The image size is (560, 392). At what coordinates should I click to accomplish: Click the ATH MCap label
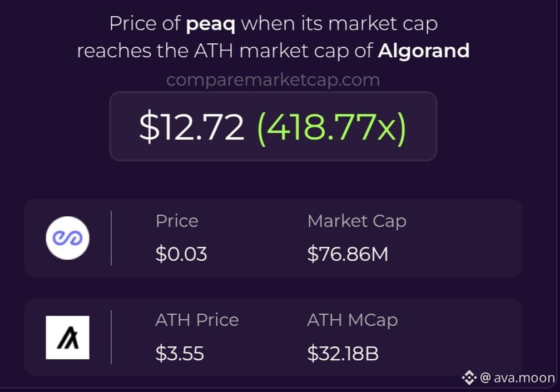pyautogui.click(x=353, y=320)
